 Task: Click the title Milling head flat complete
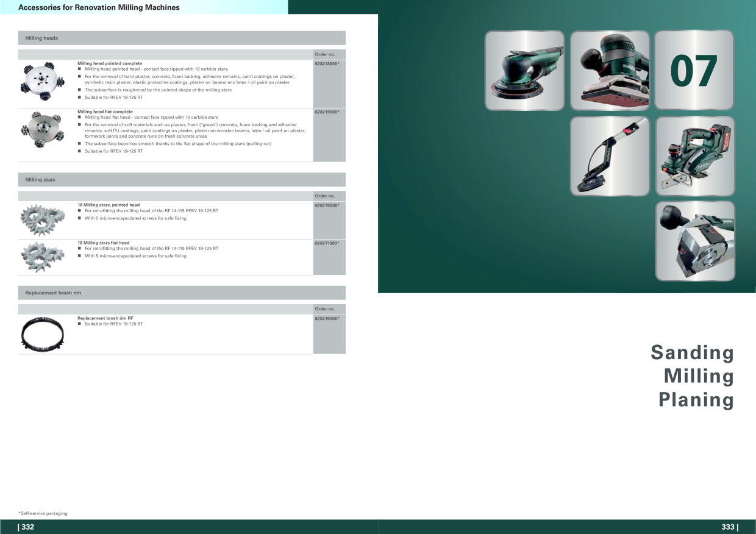coord(105,112)
